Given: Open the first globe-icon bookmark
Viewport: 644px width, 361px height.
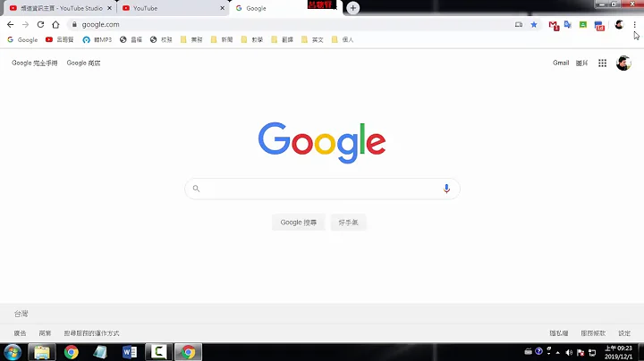Looking at the screenshot, I should point(131,40).
